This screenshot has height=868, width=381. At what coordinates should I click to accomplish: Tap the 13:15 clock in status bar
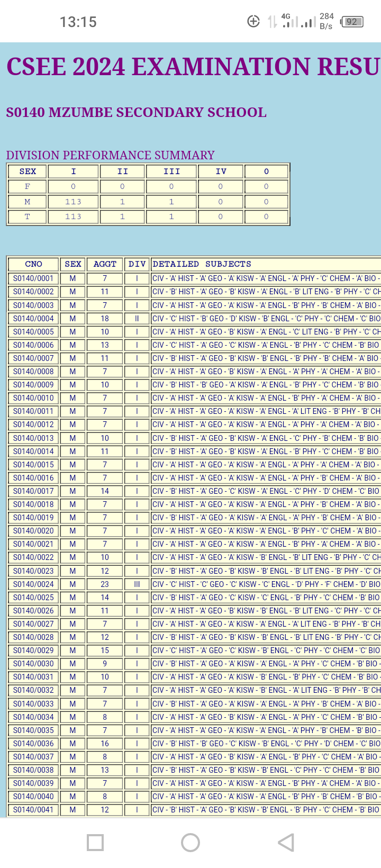coord(78,22)
